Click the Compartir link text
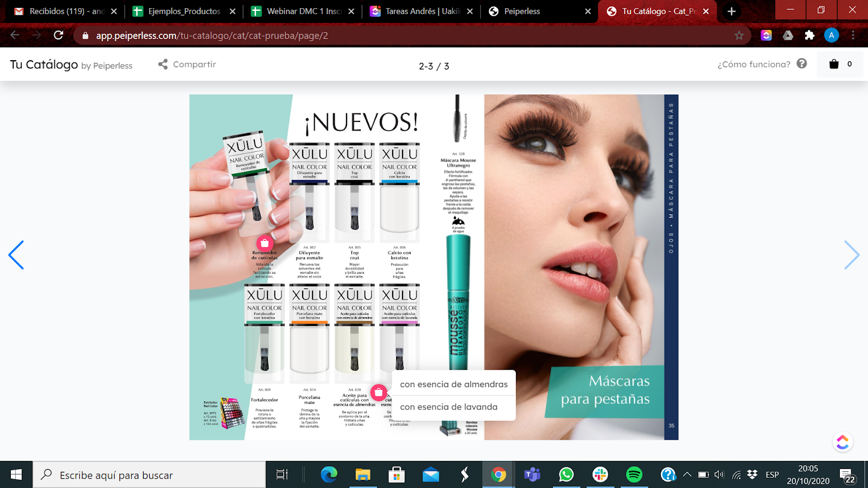 [194, 64]
